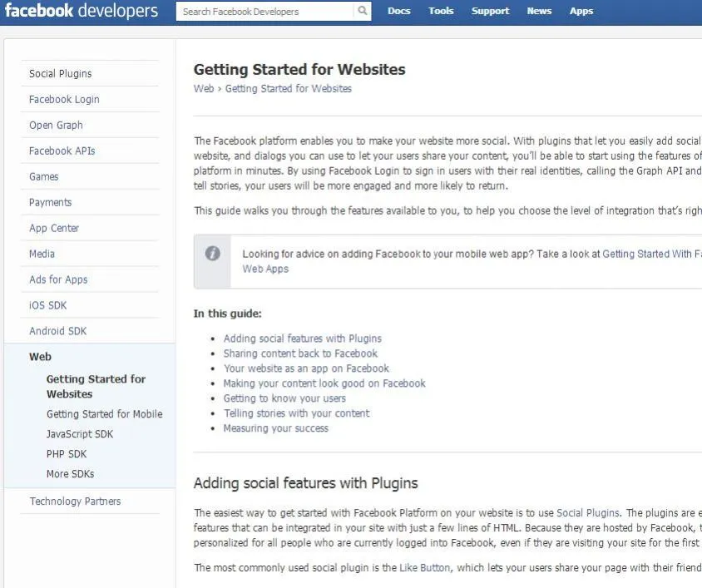The height and width of the screenshot is (588, 702).
Task: Open the Tools menu
Action: [x=441, y=11]
